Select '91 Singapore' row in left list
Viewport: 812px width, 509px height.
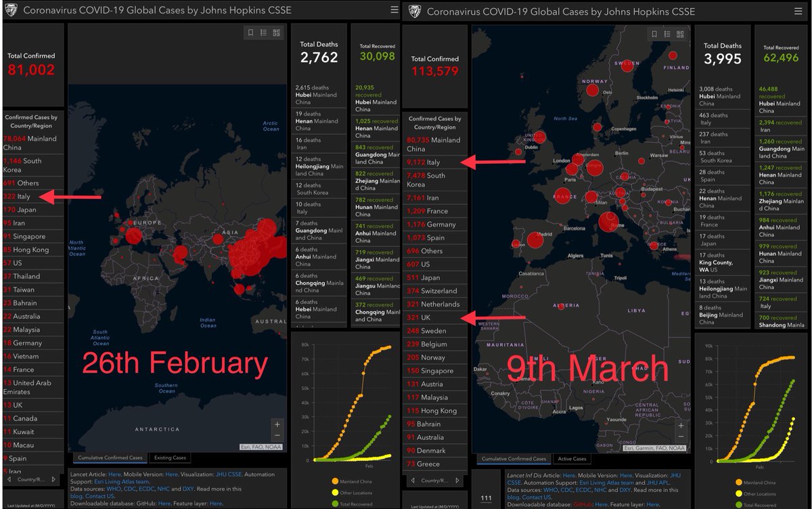33,236
